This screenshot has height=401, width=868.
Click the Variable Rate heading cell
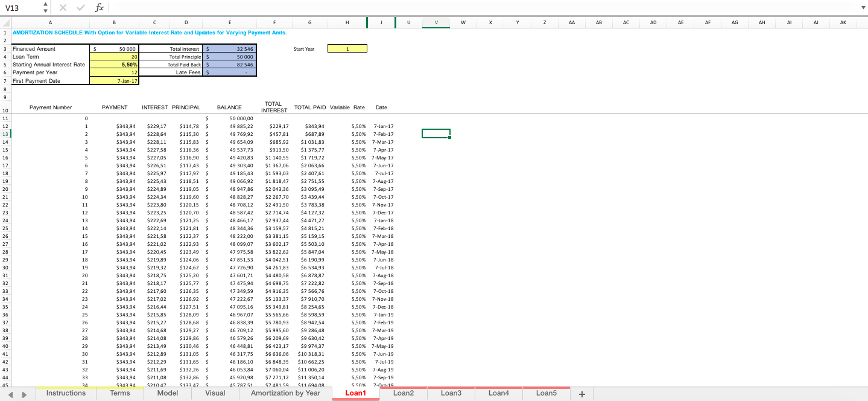[x=347, y=107]
